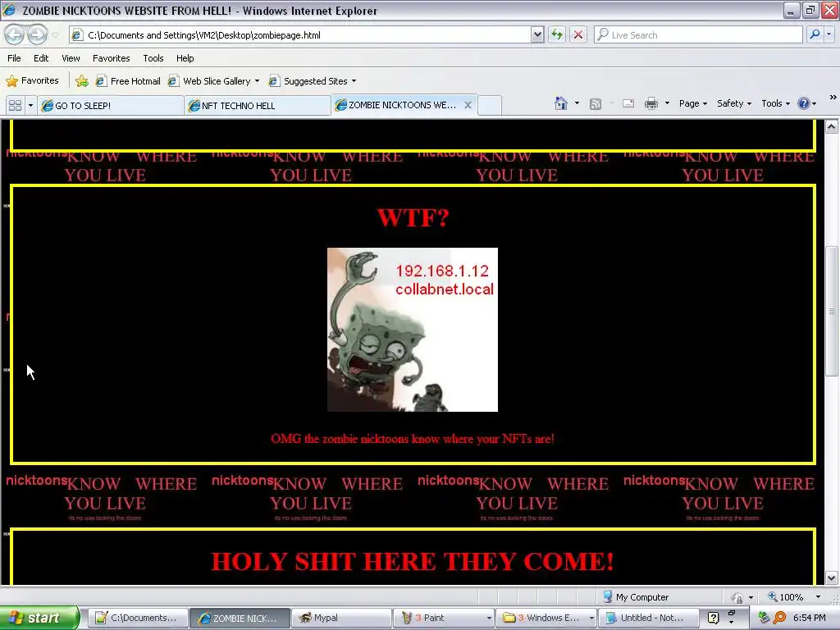Click the scroll up arrow
840x630 pixels.
[832, 127]
